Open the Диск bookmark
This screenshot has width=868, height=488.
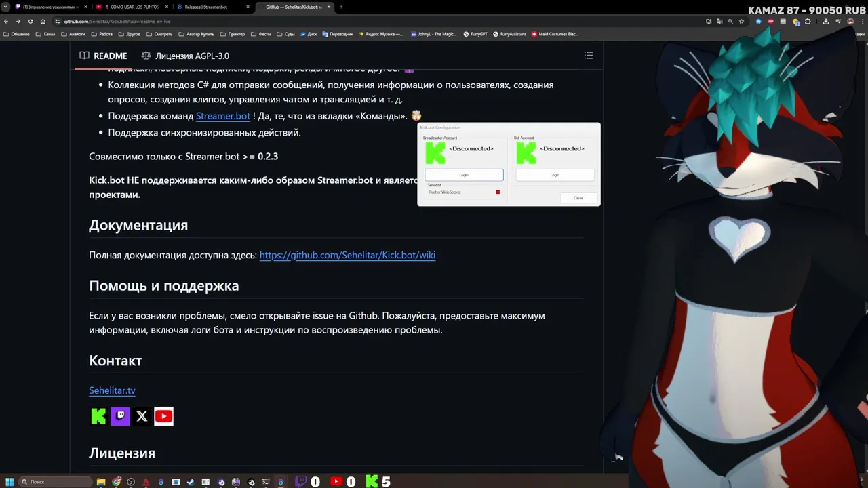309,34
